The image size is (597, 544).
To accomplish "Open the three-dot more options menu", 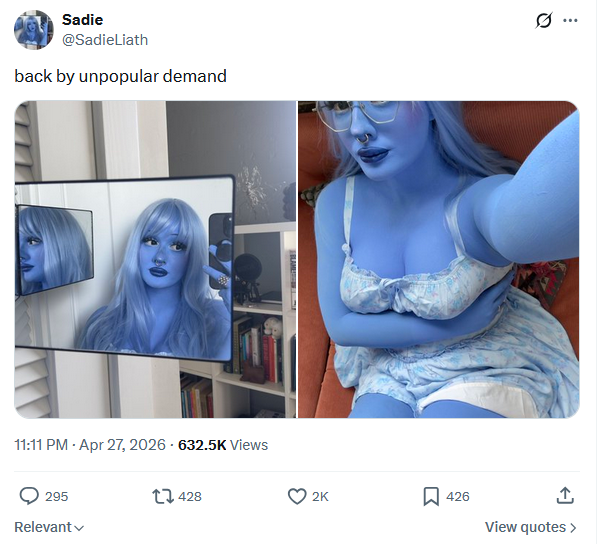I will click(x=570, y=21).
